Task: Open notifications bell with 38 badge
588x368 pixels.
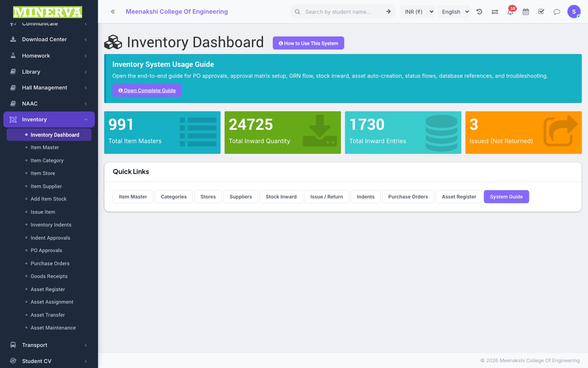Action: [510, 11]
